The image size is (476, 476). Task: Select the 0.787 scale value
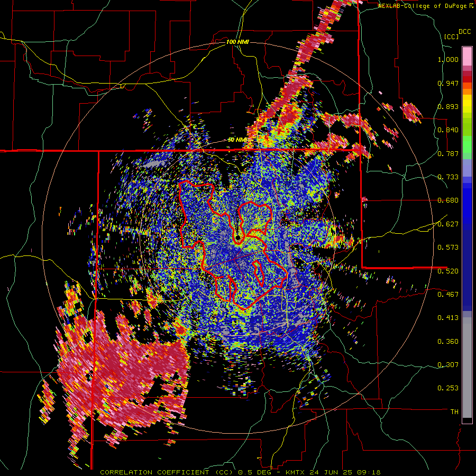coord(448,153)
